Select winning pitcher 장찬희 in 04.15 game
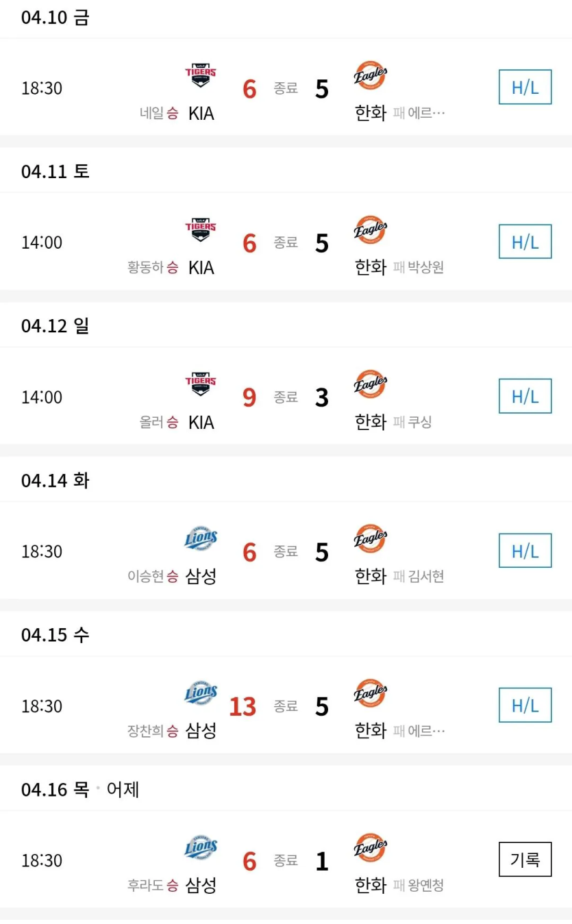The height and width of the screenshot is (924, 572). pyautogui.click(x=146, y=732)
